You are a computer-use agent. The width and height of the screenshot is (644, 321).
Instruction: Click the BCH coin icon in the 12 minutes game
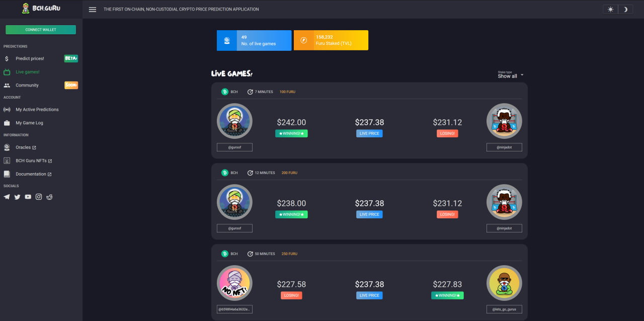click(x=225, y=173)
